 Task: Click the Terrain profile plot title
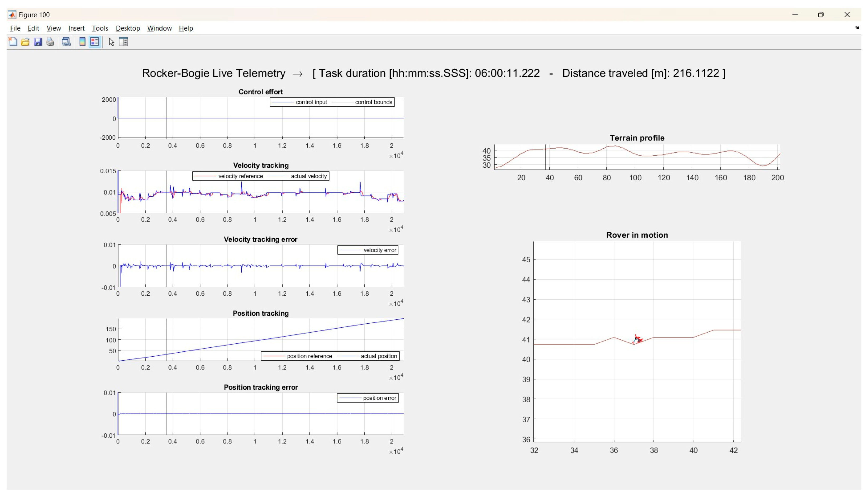(x=637, y=138)
